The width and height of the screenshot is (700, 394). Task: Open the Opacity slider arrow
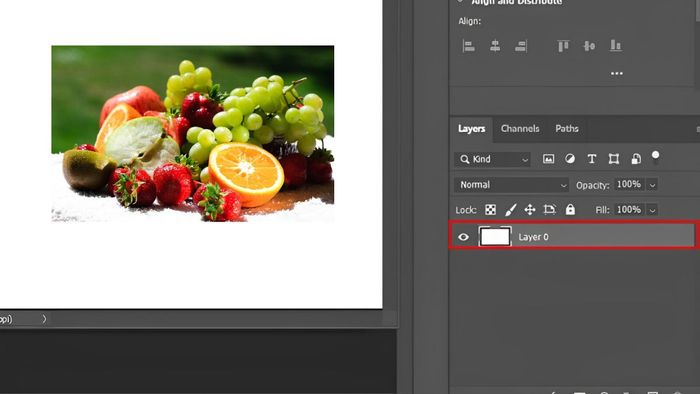[652, 185]
